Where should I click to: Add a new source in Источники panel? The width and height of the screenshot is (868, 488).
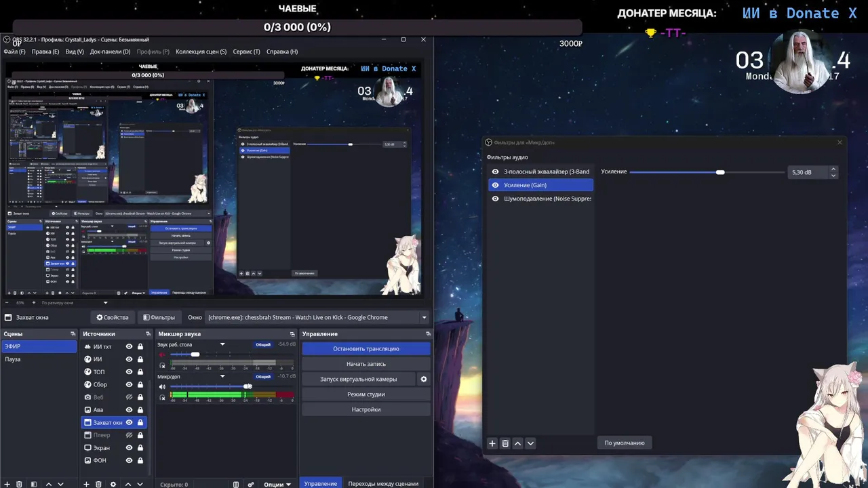point(86,484)
